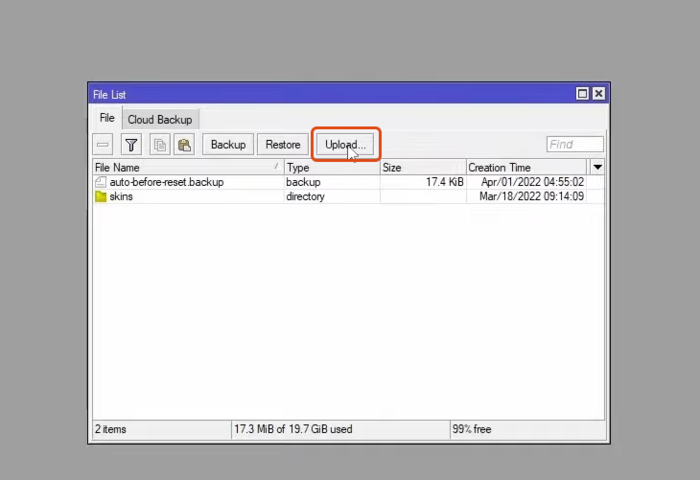Click the Size column header

[420, 168]
